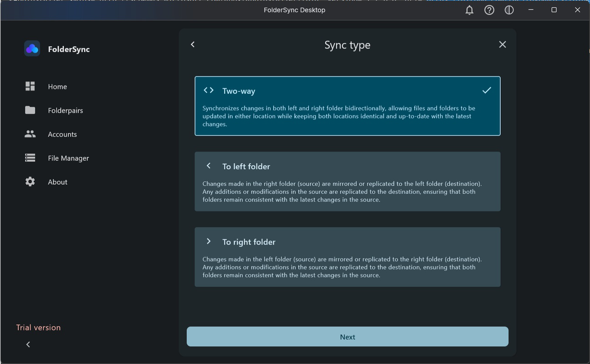Close the FolderSync Desktop window
The image size is (590, 364).
578,10
